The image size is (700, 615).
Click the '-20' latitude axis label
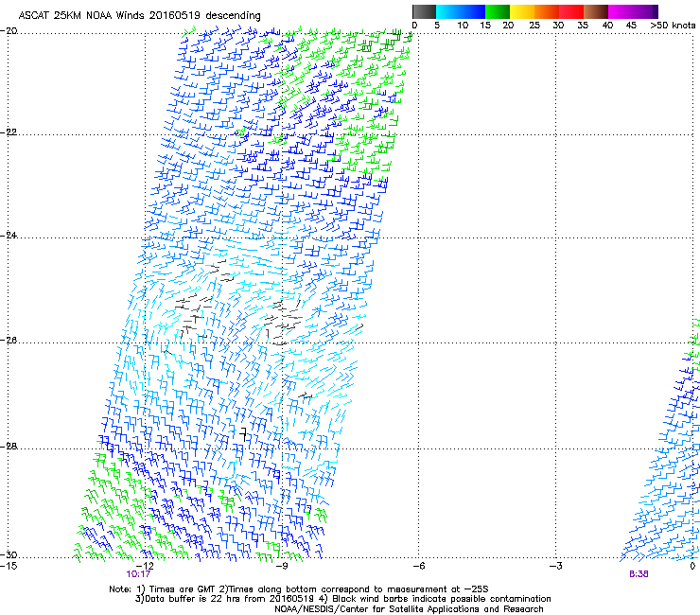9,30
